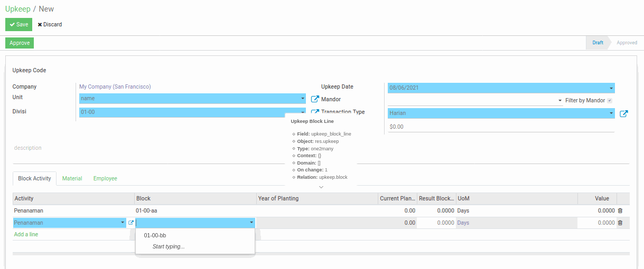Discard the new upkeep record

(50, 24)
